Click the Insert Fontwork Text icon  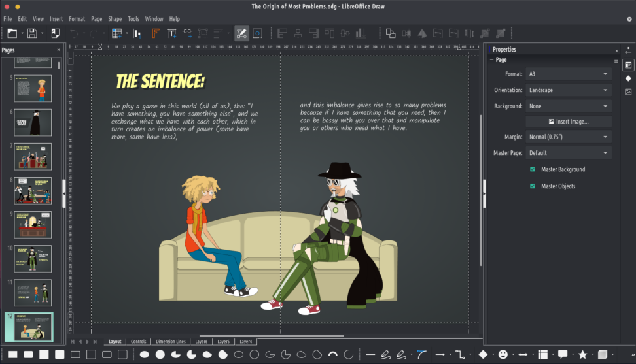(x=156, y=33)
